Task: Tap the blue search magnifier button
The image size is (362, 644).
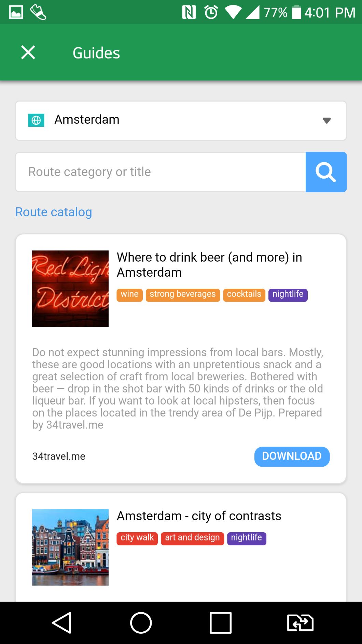Action: pos(326,172)
